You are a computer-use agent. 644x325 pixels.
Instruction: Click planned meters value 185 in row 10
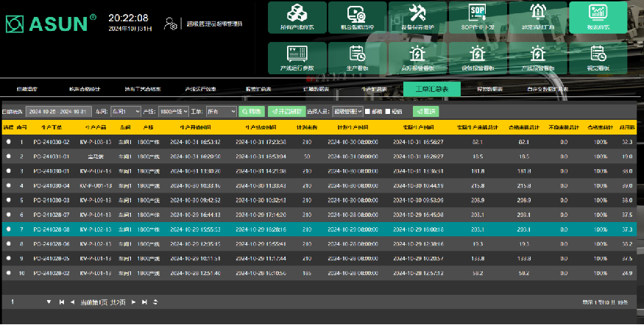click(x=307, y=273)
